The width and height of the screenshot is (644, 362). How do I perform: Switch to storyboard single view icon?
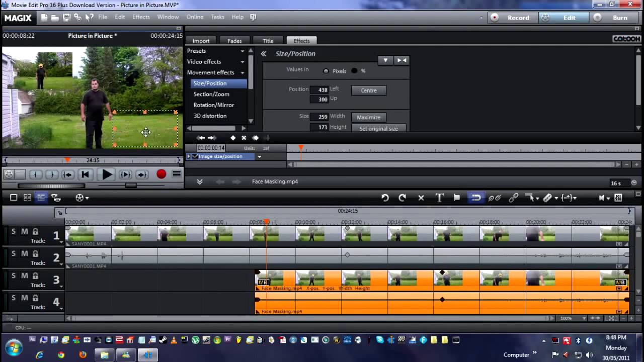14,198
